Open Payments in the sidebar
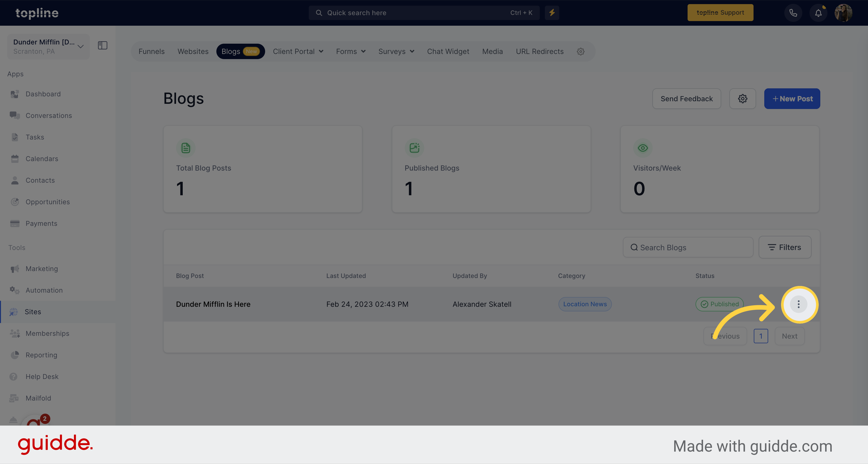The height and width of the screenshot is (464, 868). point(41,224)
